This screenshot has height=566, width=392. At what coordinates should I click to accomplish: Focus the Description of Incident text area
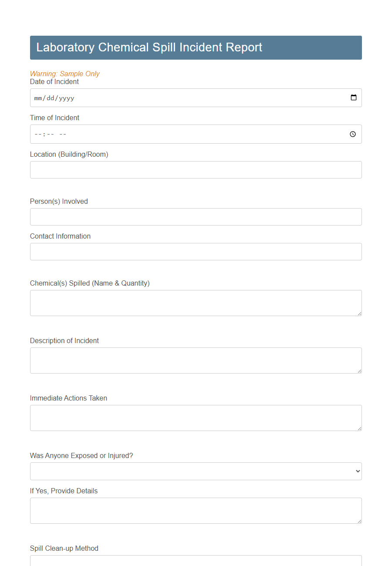196,360
